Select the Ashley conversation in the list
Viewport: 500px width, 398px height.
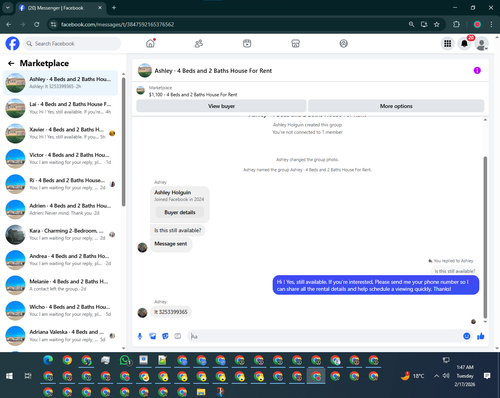point(60,83)
